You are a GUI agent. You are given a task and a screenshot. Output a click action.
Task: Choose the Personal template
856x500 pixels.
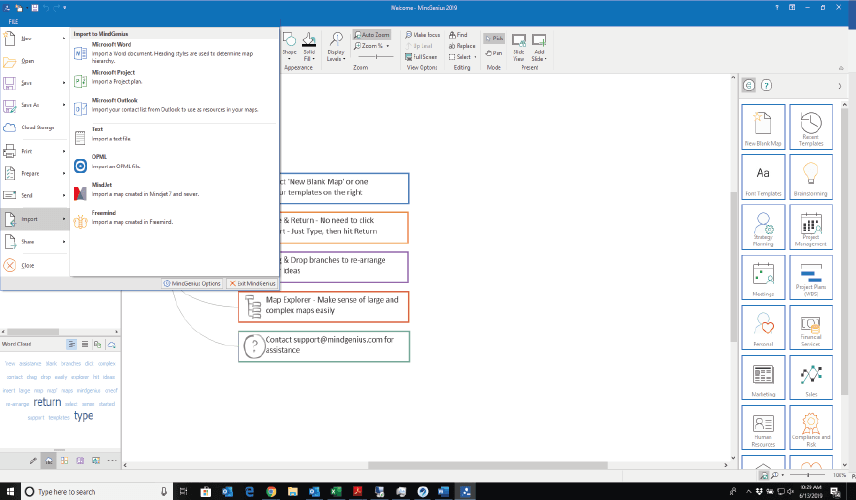[x=763, y=328]
